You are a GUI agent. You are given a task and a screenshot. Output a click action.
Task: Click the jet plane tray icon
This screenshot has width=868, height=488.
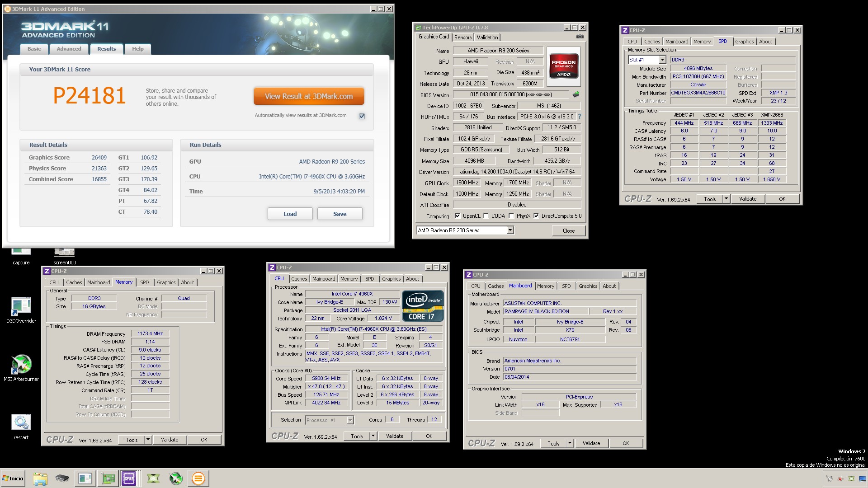tap(829, 479)
